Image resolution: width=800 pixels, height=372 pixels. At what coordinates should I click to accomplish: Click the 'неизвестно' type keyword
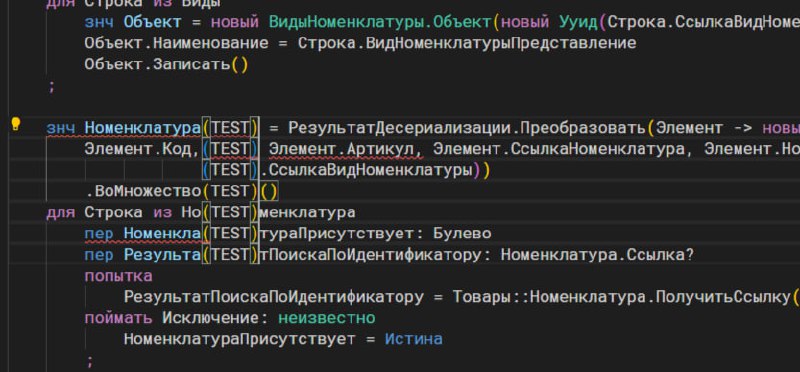click(x=327, y=318)
